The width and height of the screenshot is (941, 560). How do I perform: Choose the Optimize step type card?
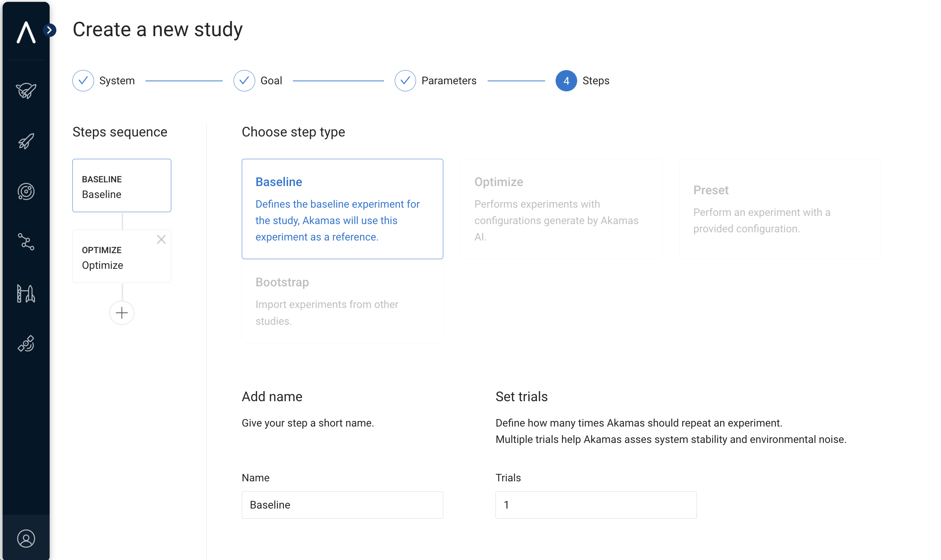[x=561, y=209]
